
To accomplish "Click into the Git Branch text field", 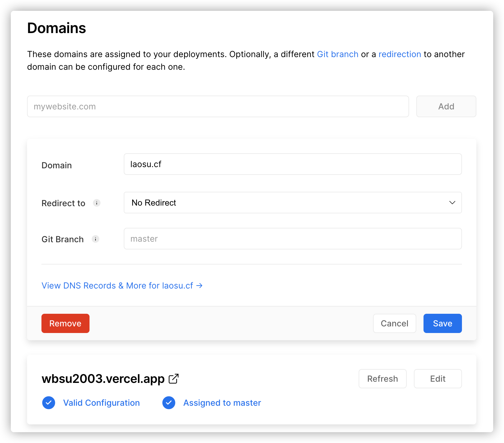I will click(x=293, y=239).
